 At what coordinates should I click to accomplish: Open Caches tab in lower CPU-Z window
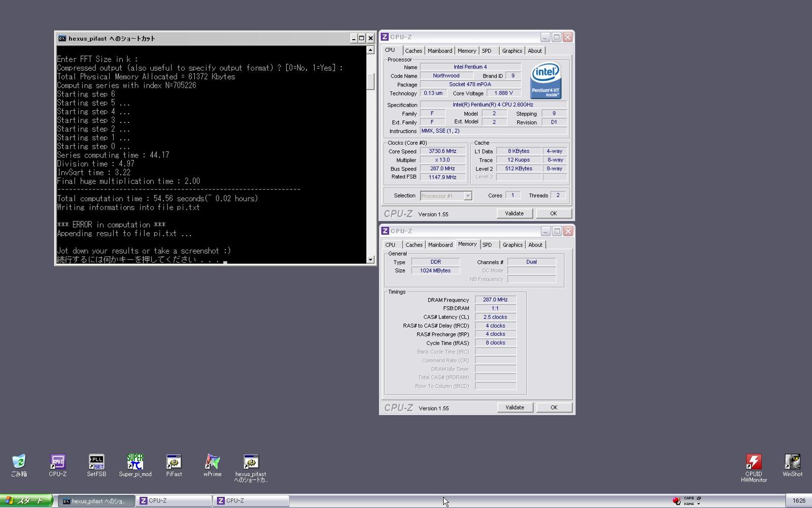pos(414,245)
